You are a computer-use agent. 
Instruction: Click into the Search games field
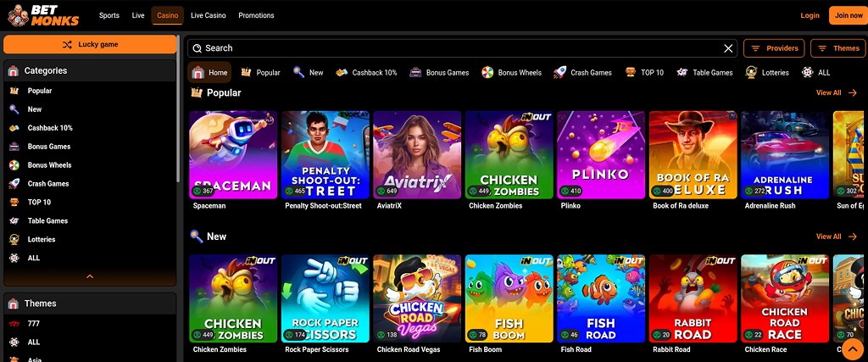click(462, 48)
